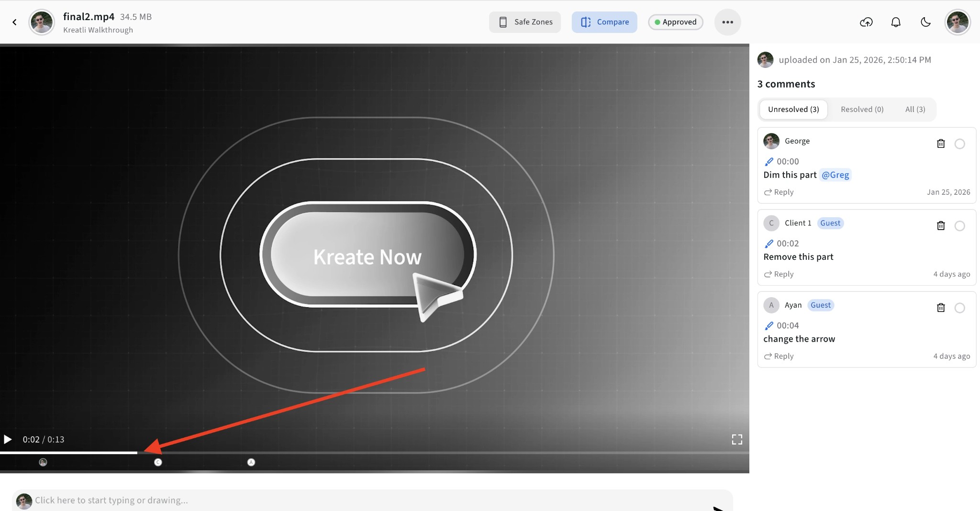Select the Unresolved comments filter
The width and height of the screenshot is (980, 511).
coord(792,109)
